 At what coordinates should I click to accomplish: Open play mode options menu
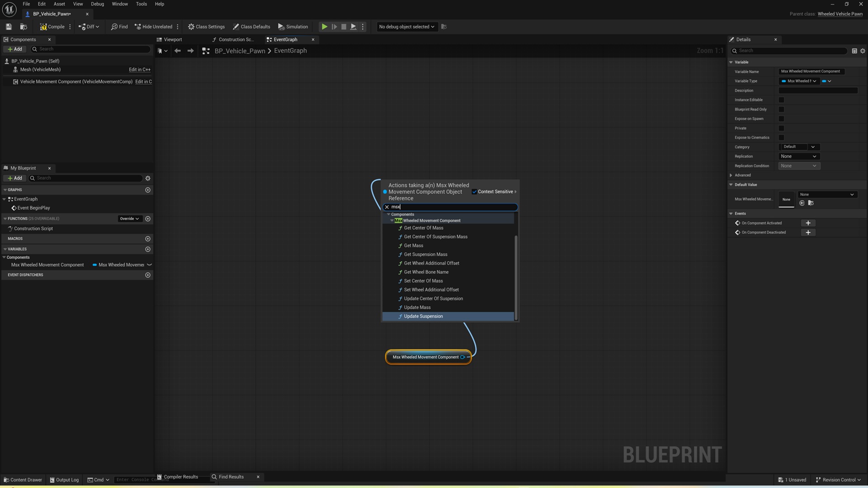[x=363, y=27]
